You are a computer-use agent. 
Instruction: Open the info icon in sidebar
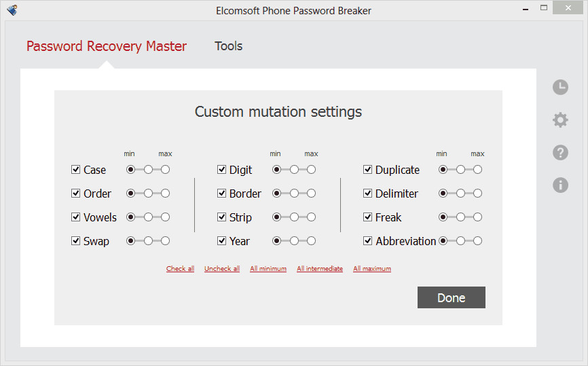560,185
